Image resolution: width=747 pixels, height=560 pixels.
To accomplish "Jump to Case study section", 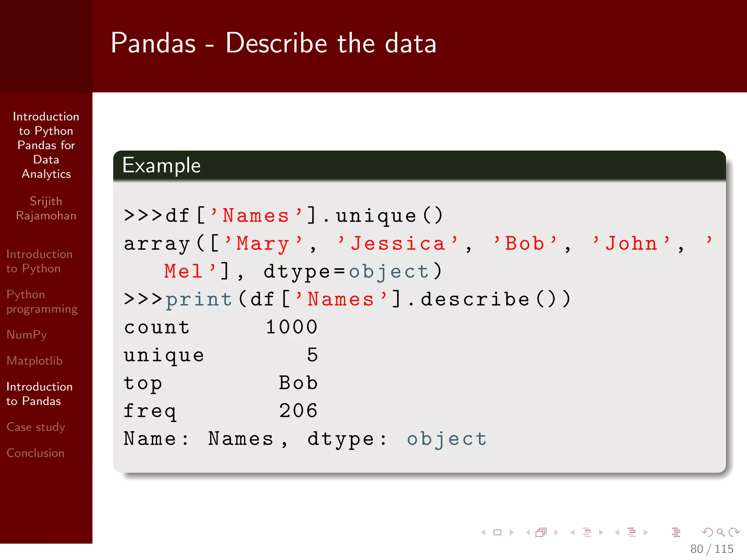I will [x=36, y=427].
